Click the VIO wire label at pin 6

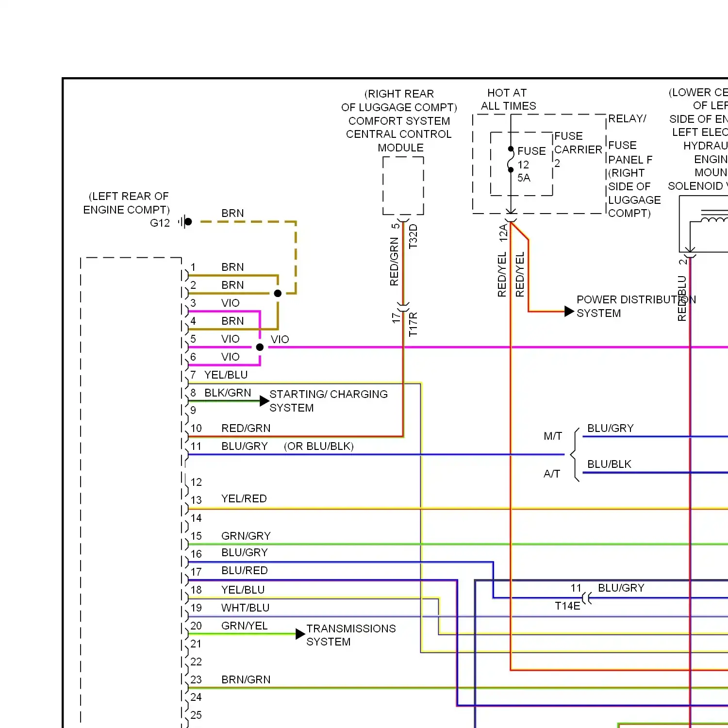pos(231,357)
